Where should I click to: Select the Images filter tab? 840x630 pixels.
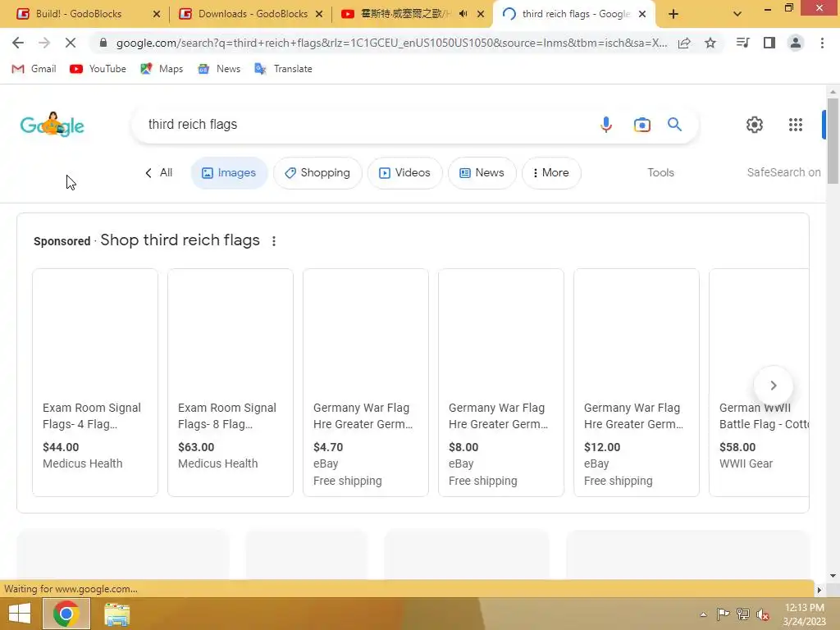pos(229,172)
